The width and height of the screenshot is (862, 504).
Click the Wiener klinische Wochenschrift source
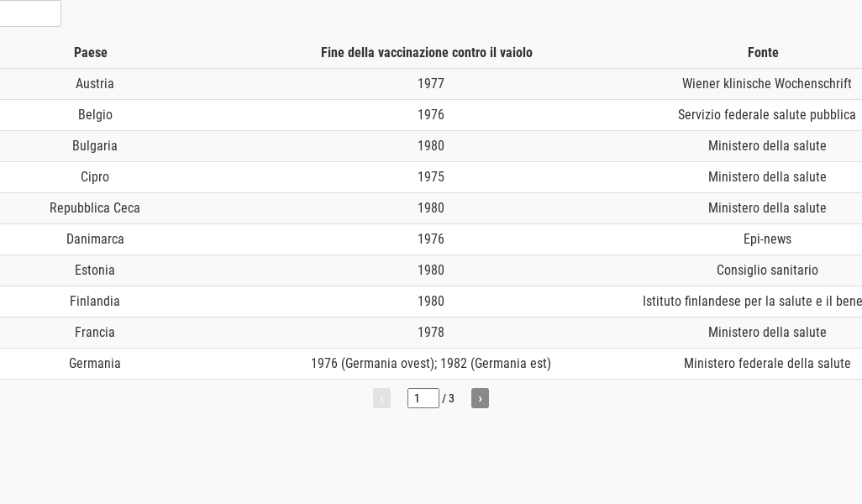coord(766,84)
